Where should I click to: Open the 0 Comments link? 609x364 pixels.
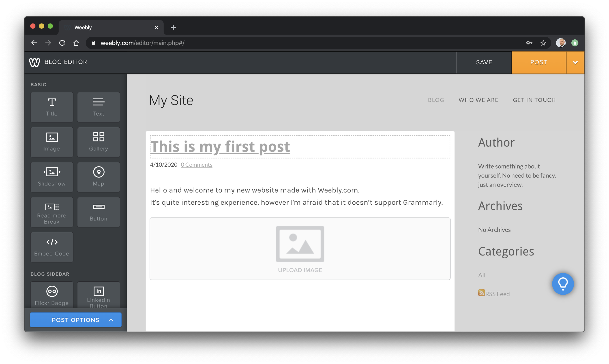[x=196, y=165]
